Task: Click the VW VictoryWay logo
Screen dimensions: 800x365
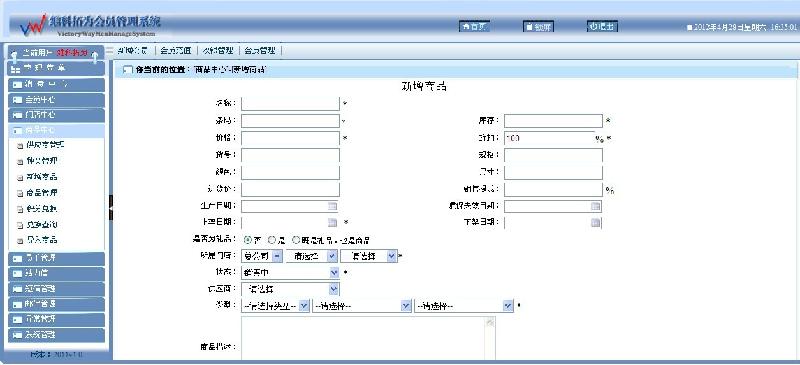Action: pyautogui.click(x=33, y=25)
